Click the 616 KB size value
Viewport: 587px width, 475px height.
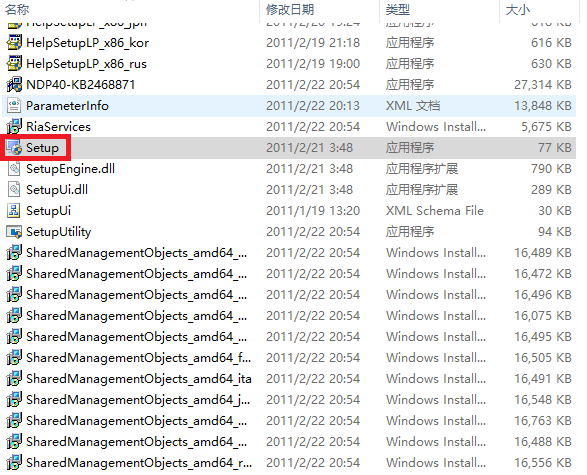[551, 43]
